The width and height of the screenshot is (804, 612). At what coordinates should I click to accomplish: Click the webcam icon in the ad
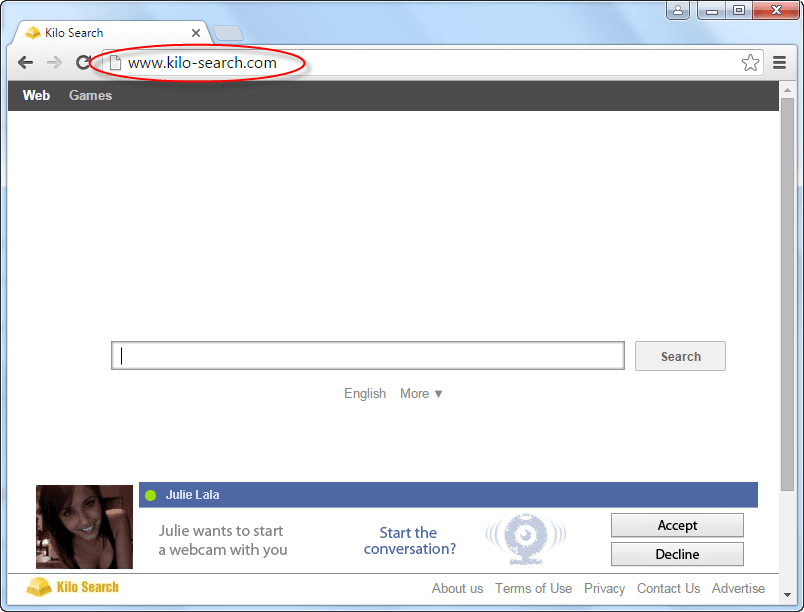click(x=525, y=539)
